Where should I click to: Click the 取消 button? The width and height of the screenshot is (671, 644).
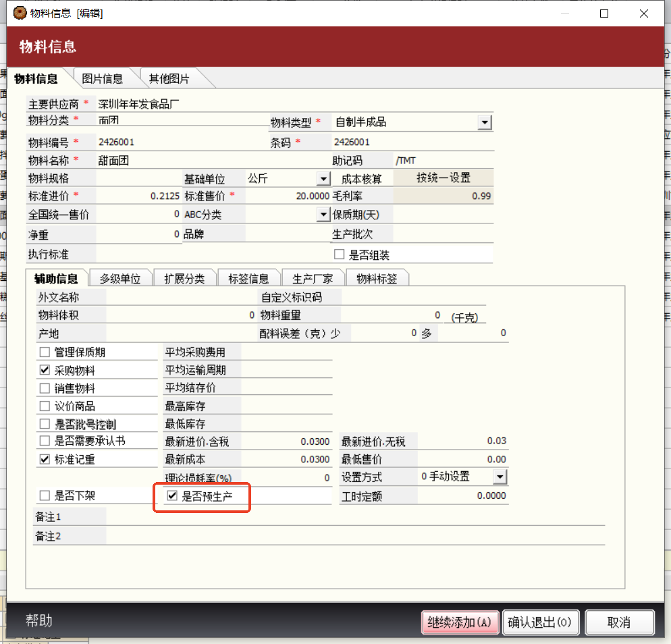[619, 622]
